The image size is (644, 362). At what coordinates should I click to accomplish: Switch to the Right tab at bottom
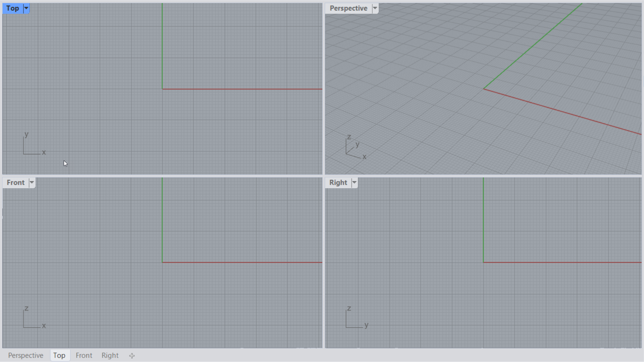click(x=110, y=355)
